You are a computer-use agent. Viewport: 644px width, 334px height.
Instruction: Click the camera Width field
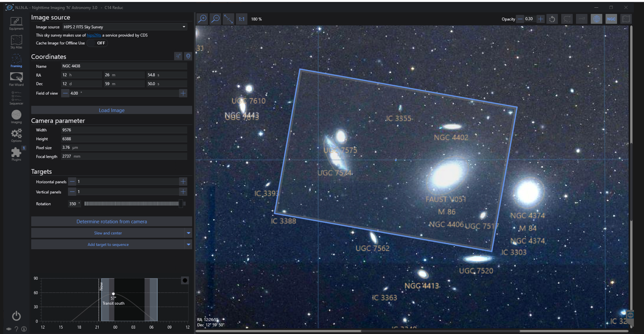point(125,130)
